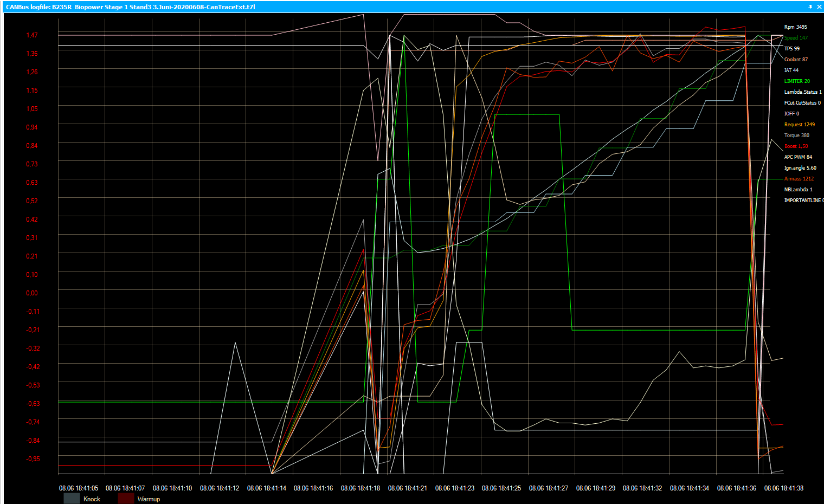Click the 1,47 y-axis value
Viewport: 824px width, 504px height.
pyautogui.click(x=32, y=35)
